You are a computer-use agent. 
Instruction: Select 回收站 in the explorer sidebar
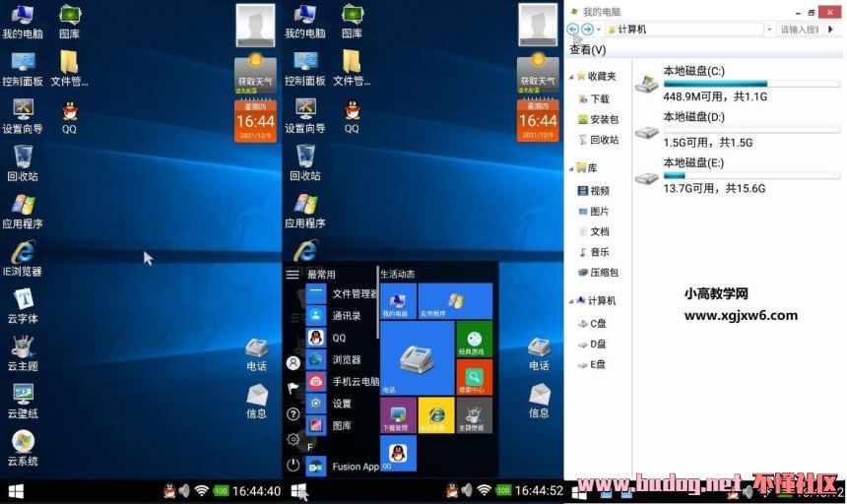(598, 140)
